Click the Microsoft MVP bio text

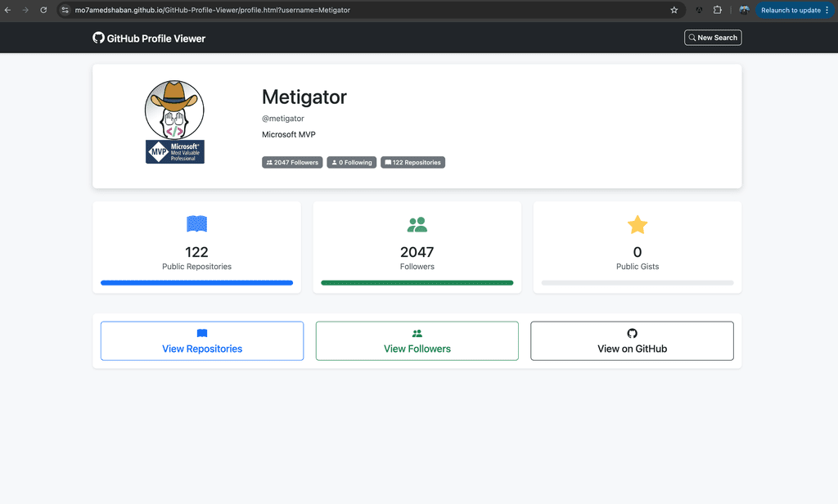(289, 134)
